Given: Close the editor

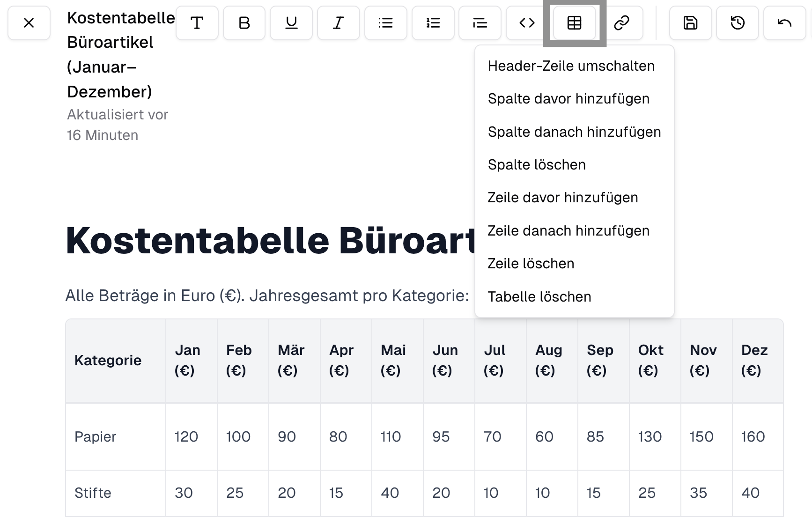Looking at the screenshot, I should click(x=29, y=22).
